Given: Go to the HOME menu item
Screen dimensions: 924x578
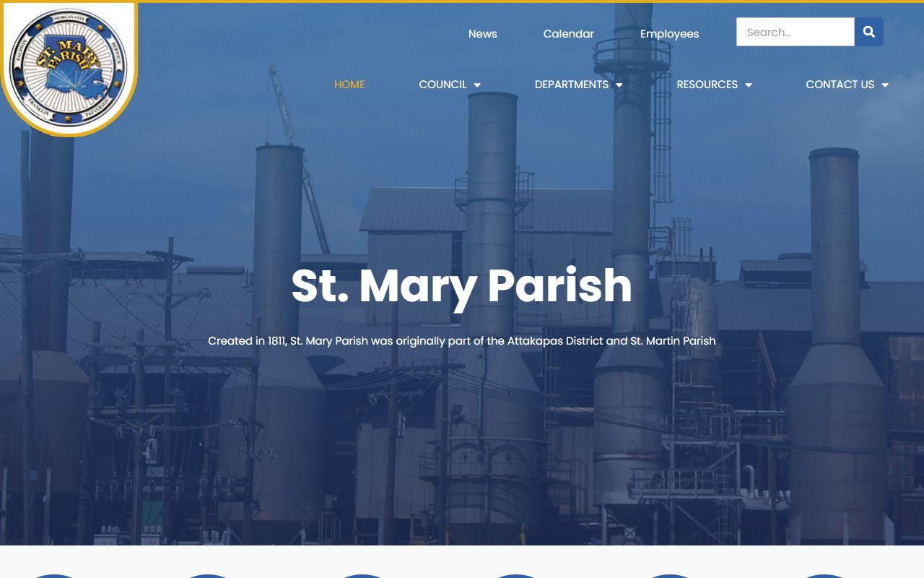Looking at the screenshot, I should [x=349, y=85].
